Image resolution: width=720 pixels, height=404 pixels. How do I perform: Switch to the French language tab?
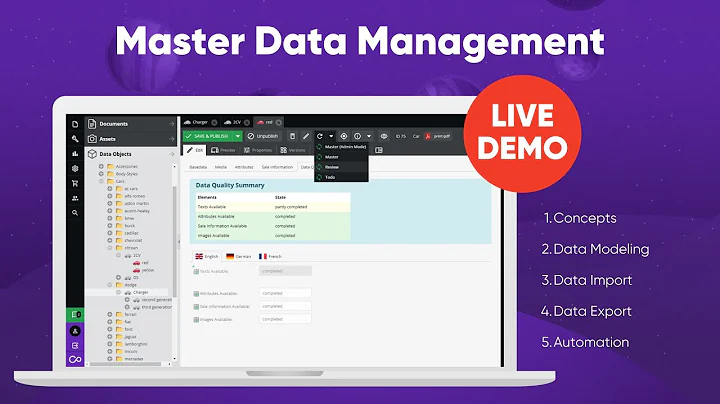(x=270, y=256)
